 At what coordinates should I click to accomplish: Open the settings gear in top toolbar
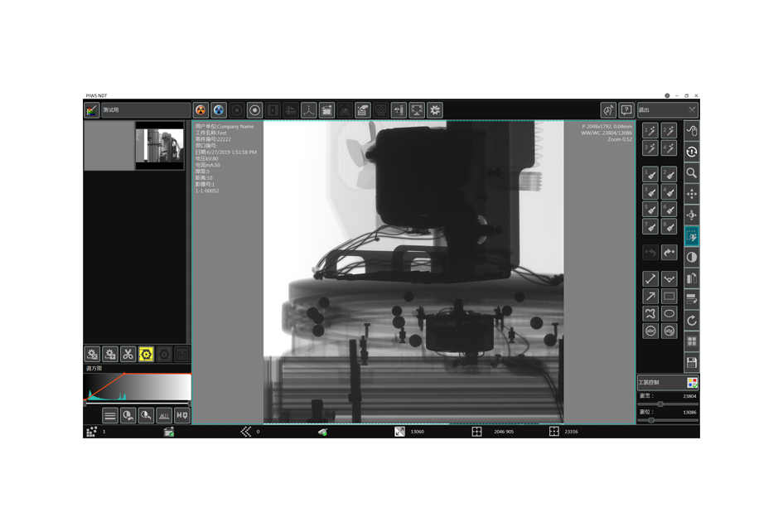tap(435, 110)
